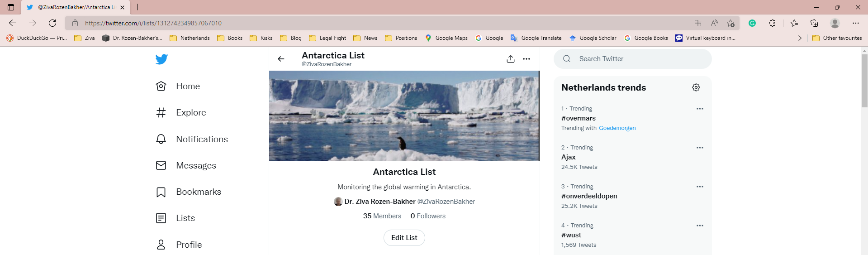Open more options for #onverdeeldopen trend
This screenshot has height=255, width=868.
coord(700,187)
